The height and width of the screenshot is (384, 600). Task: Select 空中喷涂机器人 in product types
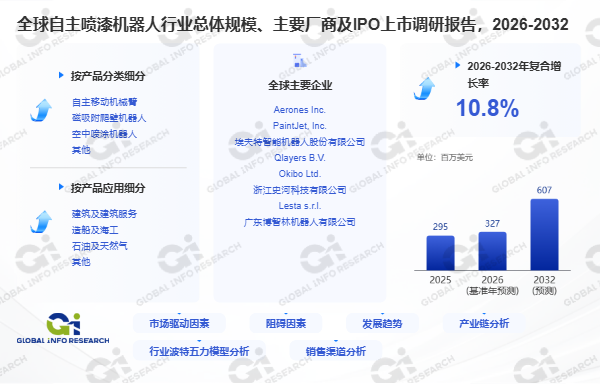pos(104,134)
